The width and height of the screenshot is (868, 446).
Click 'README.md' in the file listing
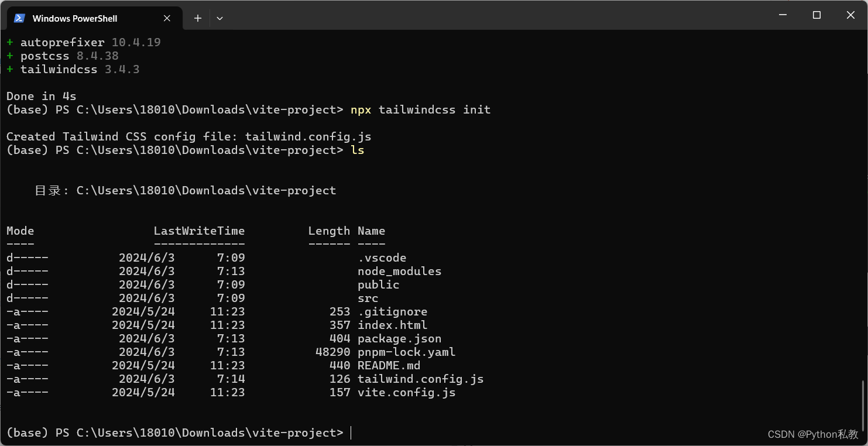[389, 365]
